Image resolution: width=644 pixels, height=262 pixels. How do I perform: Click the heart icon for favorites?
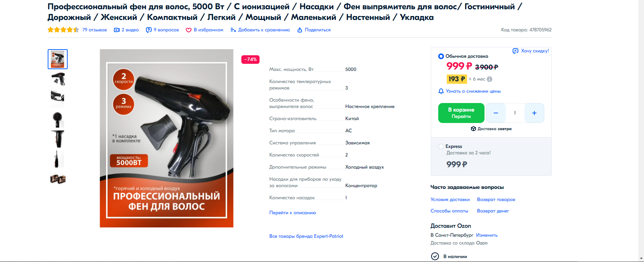click(x=189, y=30)
